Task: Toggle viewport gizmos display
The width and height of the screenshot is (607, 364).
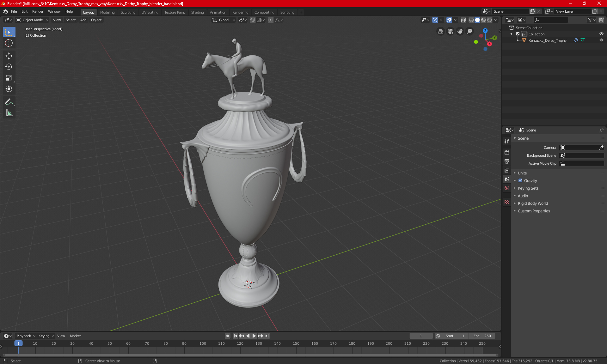Action: tap(435, 20)
